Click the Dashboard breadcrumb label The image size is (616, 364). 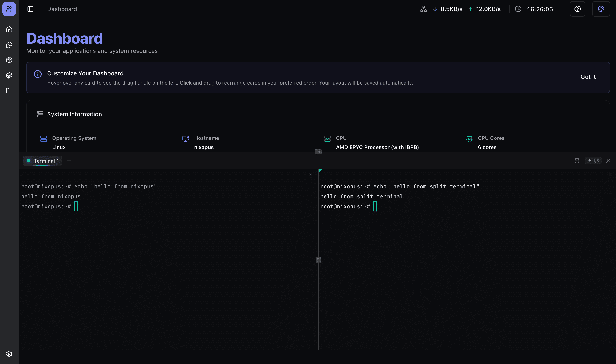(62, 9)
